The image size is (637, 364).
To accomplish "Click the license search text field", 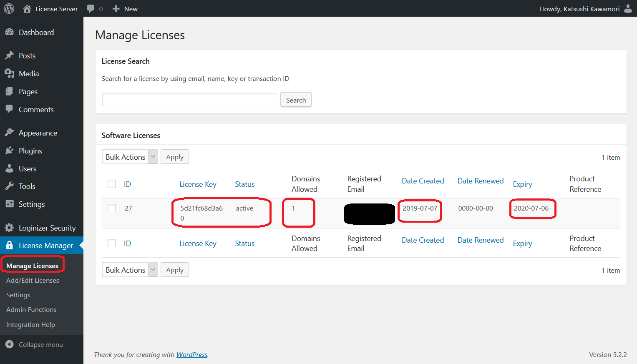I will point(190,100).
